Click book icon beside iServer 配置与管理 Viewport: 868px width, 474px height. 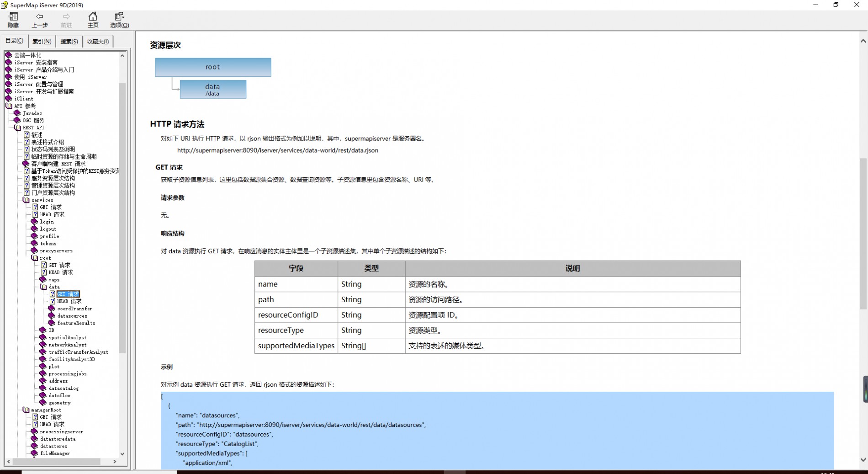[8, 84]
